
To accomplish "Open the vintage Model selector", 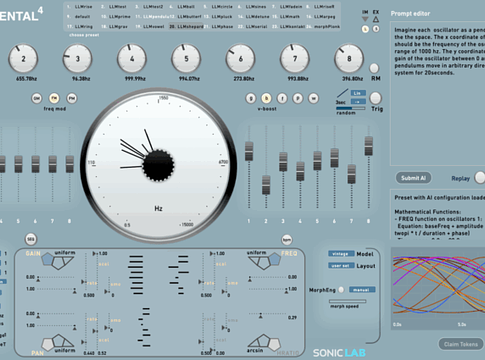I will 341,254.
